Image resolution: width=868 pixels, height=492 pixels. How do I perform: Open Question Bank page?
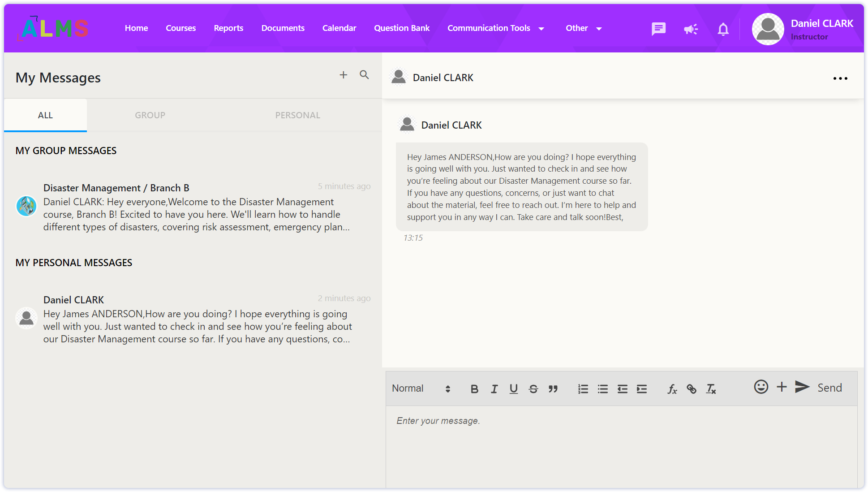pyautogui.click(x=402, y=28)
